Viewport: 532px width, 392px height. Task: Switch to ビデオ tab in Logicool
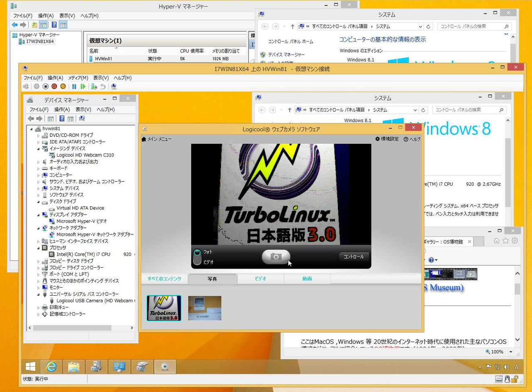[261, 279]
